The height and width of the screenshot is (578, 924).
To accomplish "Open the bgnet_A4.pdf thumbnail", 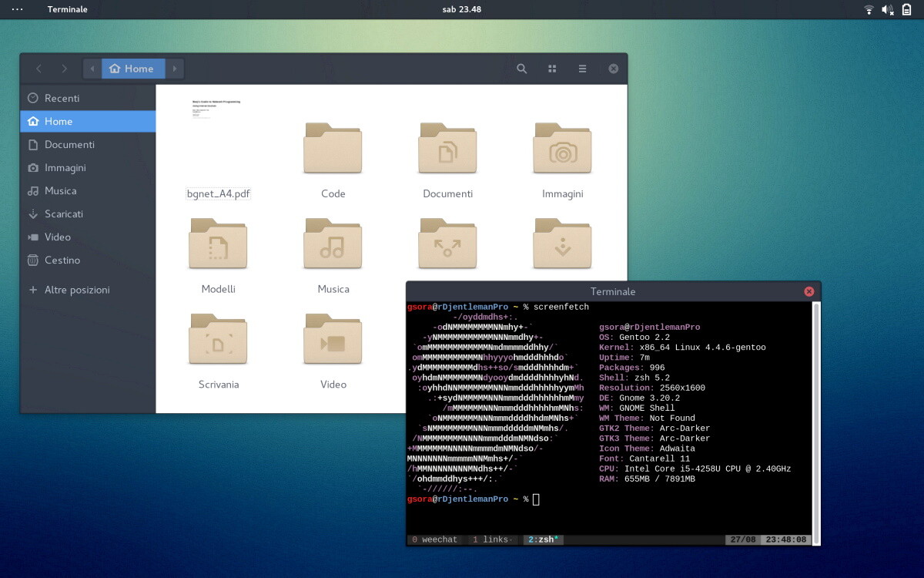I will click(x=218, y=139).
